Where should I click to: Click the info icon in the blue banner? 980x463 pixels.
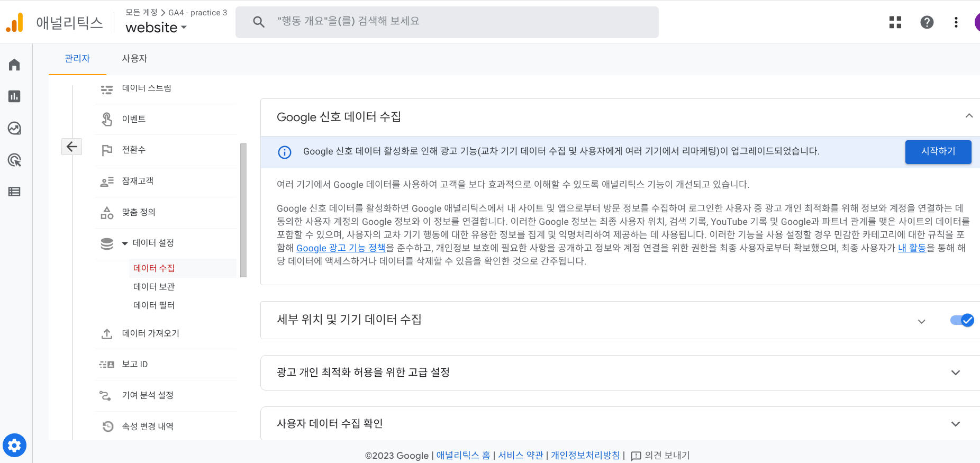pyautogui.click(x=285, y=152)
